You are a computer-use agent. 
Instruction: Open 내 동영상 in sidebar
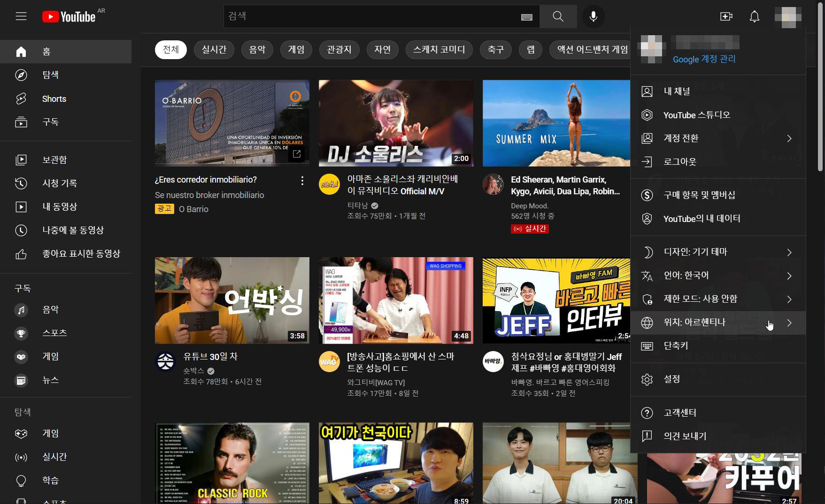[x=66, y=206]
